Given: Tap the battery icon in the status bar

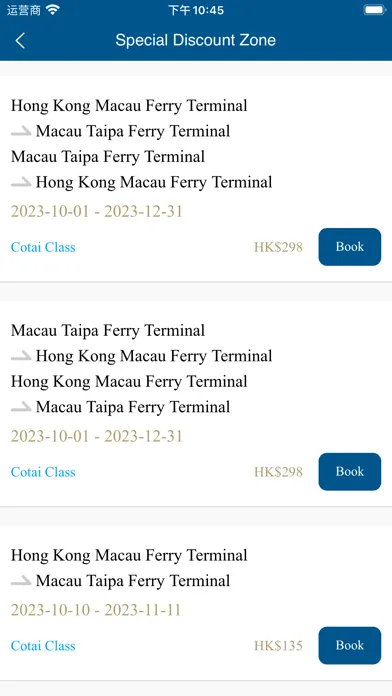Looking at the screenshot, I should [x=374, y=10].
